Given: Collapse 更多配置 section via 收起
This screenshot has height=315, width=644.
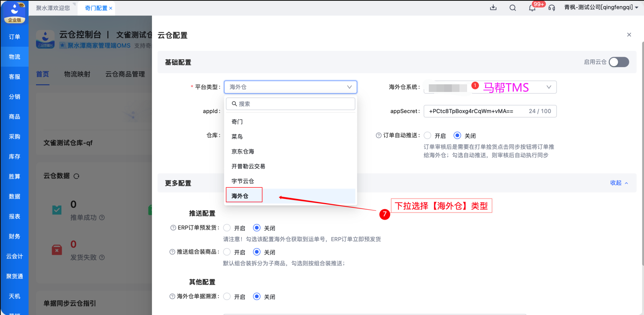Looking at the screenshot, I should coord(619,183).
